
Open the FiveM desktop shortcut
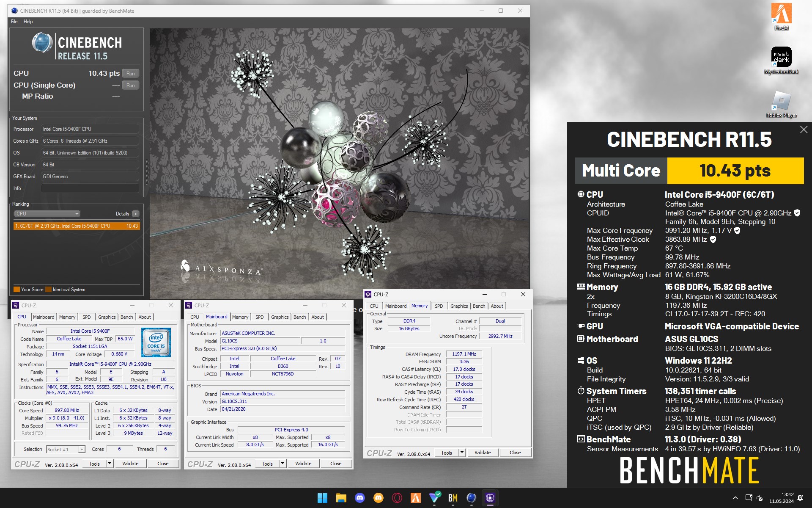(781, 17)
